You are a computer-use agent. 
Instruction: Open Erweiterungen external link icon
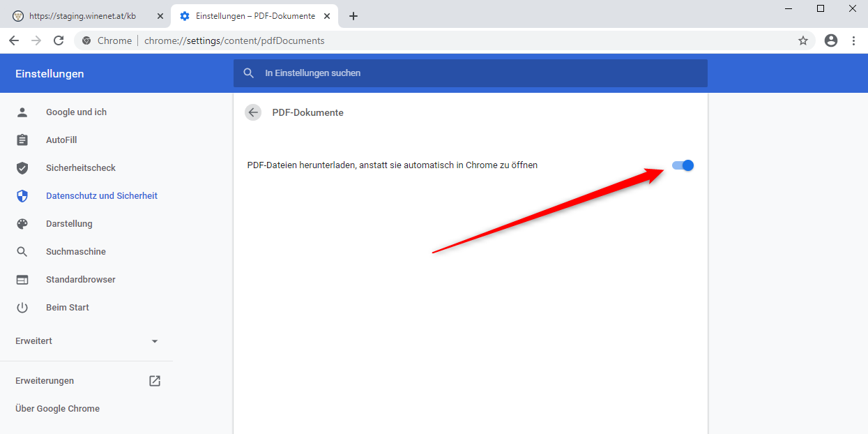point(155,381)
